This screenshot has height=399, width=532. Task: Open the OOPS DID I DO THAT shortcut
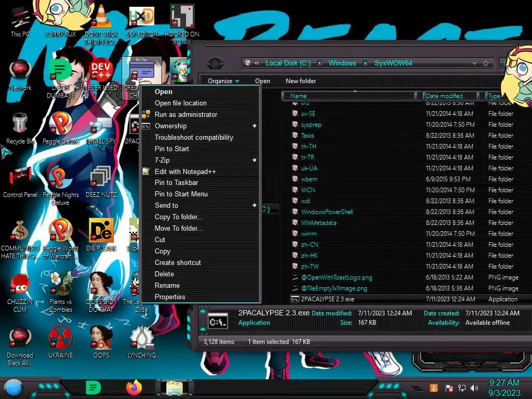coord(101,292)
